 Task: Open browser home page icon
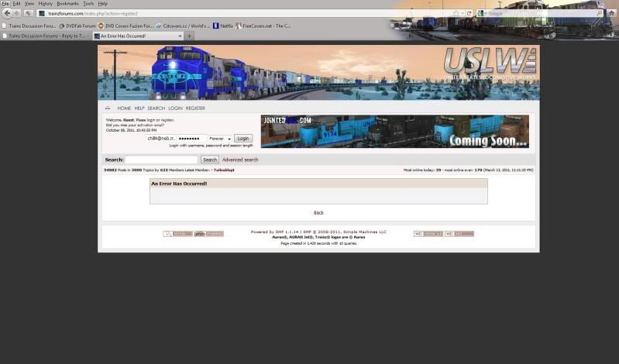(x=612, y=13)
